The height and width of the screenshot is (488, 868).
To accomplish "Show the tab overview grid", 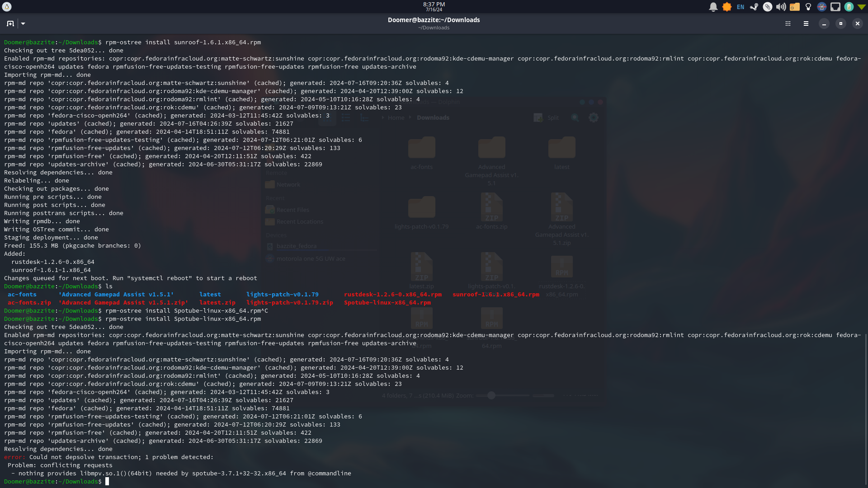I will pyautogui.click(x=788, y=23).
